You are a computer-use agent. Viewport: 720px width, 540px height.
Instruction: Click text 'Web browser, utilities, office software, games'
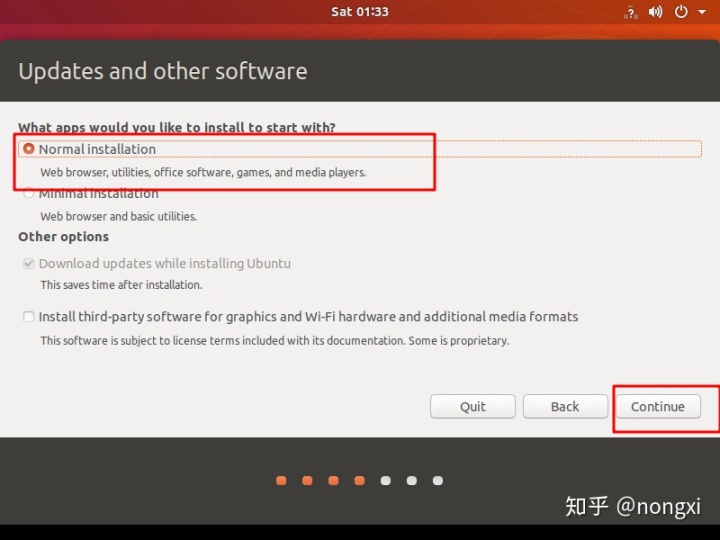point(203,172)
